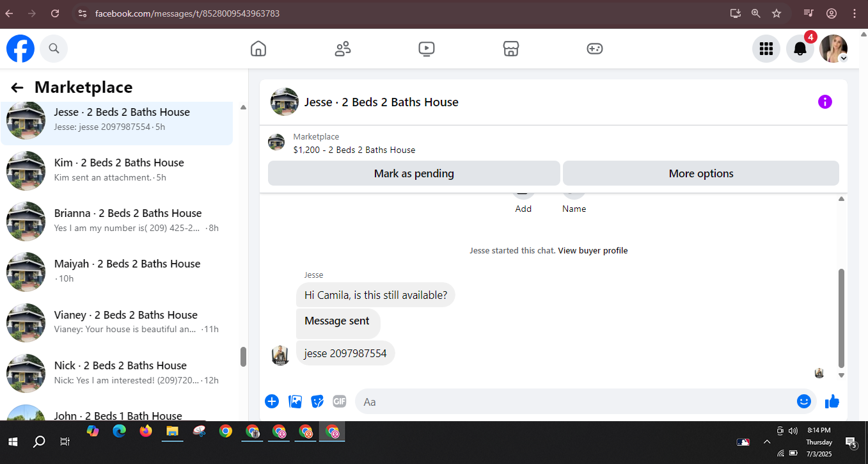868x464 pixels.
Task: Open File Explorer from taskbar
Action: [172, 431]
